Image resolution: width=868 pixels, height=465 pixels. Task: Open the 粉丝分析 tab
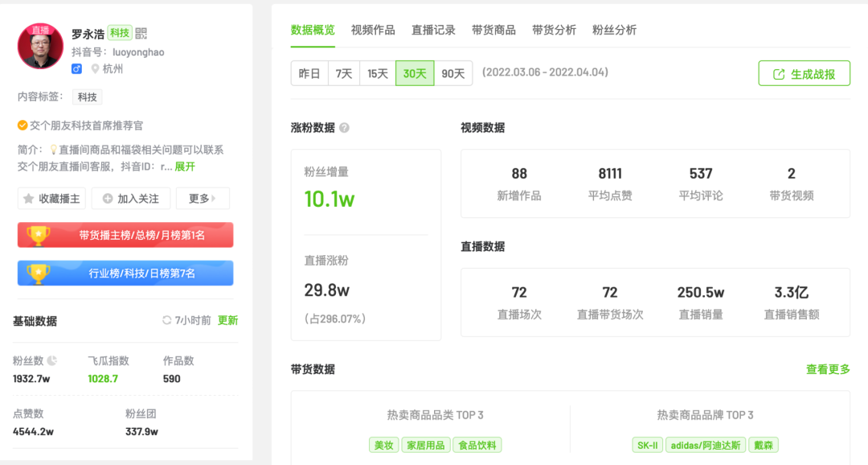(x=614, y=30)
